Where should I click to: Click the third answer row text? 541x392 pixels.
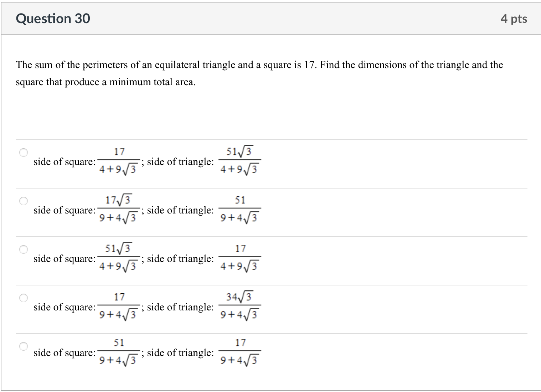(x=63, y=259)
